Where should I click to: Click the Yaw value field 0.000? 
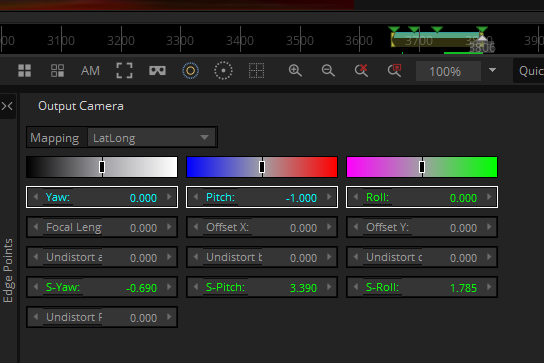point(102,197)
